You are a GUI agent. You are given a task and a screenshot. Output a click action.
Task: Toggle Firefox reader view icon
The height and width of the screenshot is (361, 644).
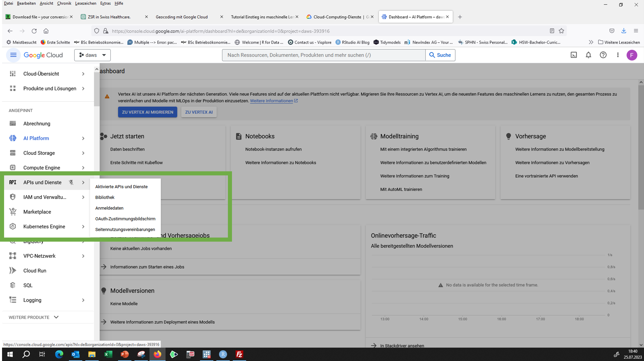(552, 31)
